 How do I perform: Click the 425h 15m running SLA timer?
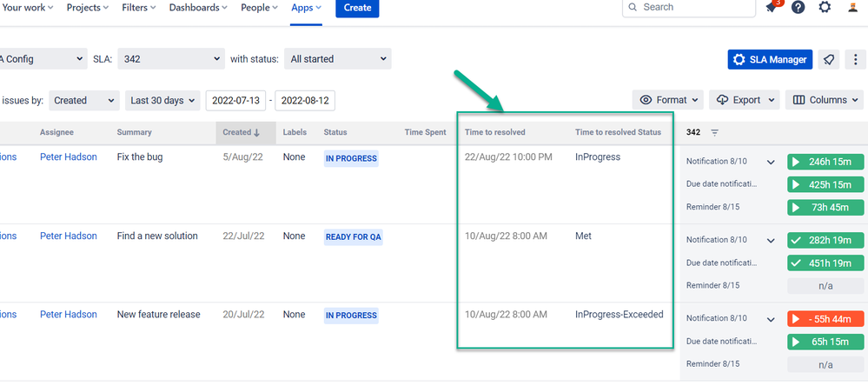click(x=826, y=184)
